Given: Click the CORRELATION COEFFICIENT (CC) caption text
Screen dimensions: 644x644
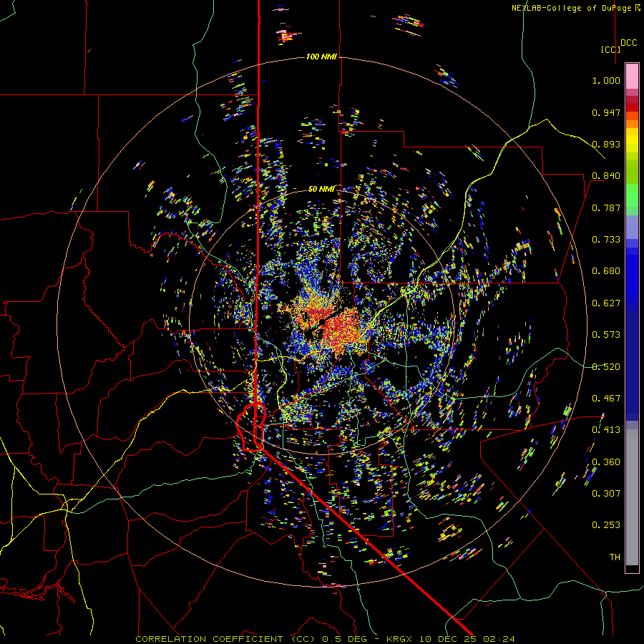Looking at the screenshot, I should 225,639.
